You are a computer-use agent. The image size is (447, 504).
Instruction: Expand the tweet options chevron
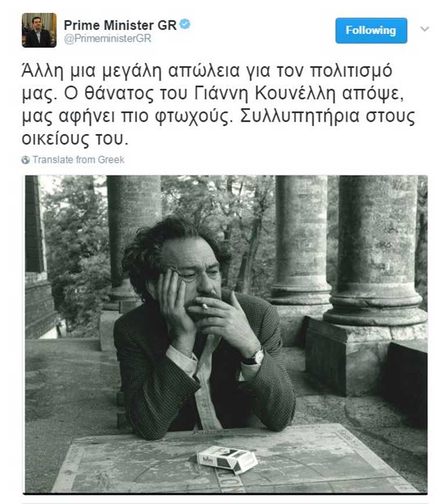424,29
